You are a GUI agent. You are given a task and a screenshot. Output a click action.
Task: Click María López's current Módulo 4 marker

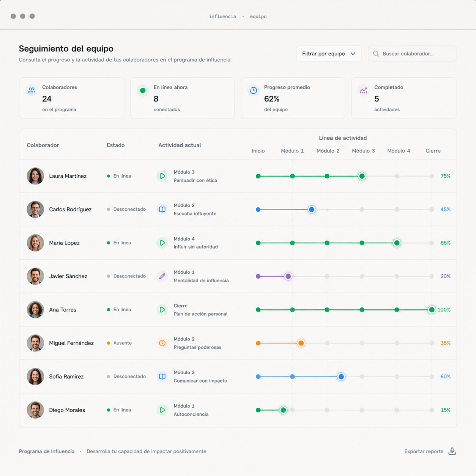[397, 243]
